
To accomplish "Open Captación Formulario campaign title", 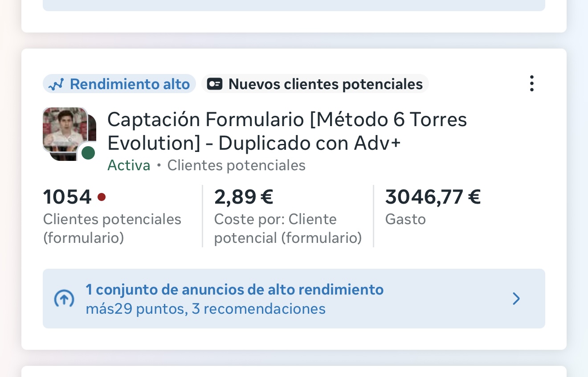I will (287, 131).
